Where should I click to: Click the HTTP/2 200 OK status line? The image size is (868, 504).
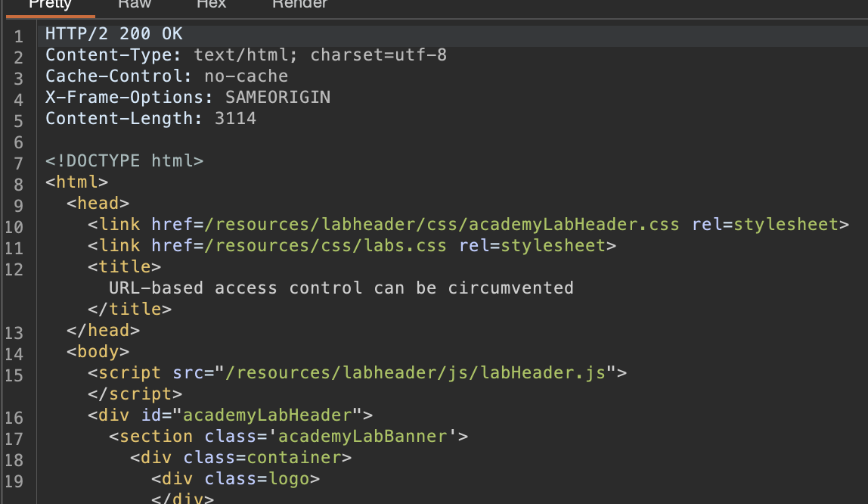[113, 34]
